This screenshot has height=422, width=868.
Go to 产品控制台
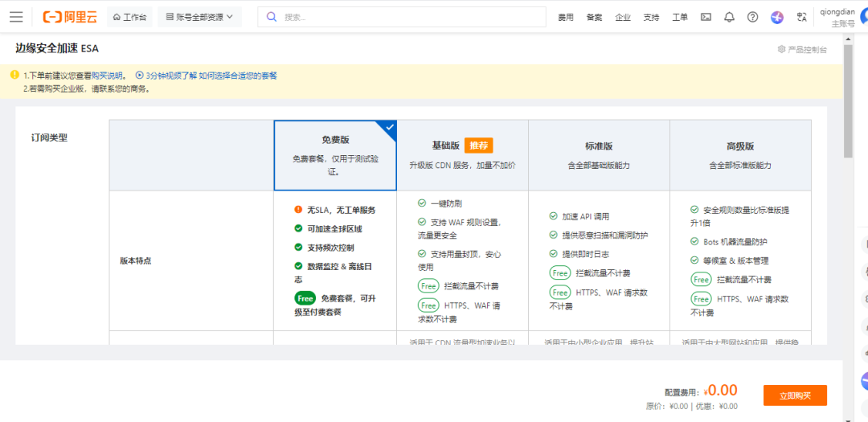point(802,49)
